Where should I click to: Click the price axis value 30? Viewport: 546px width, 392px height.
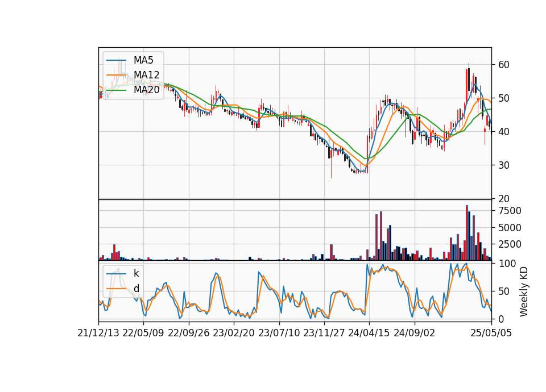(503, 165)
